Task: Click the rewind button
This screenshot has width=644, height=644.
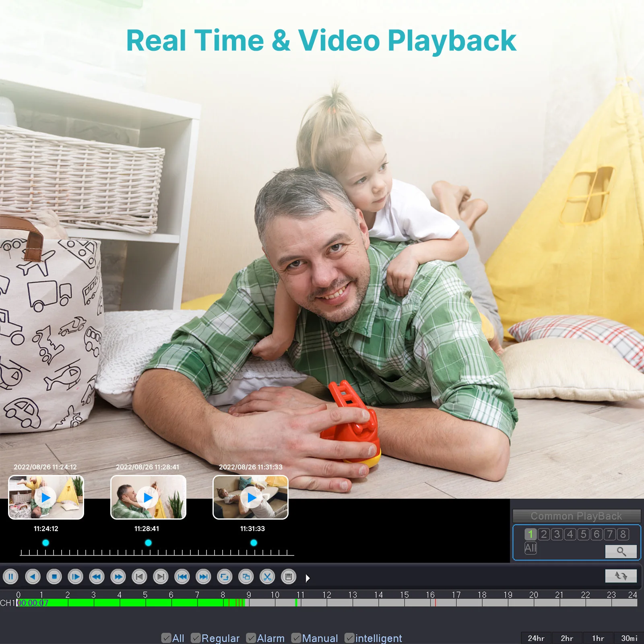Action: point(97,577)
